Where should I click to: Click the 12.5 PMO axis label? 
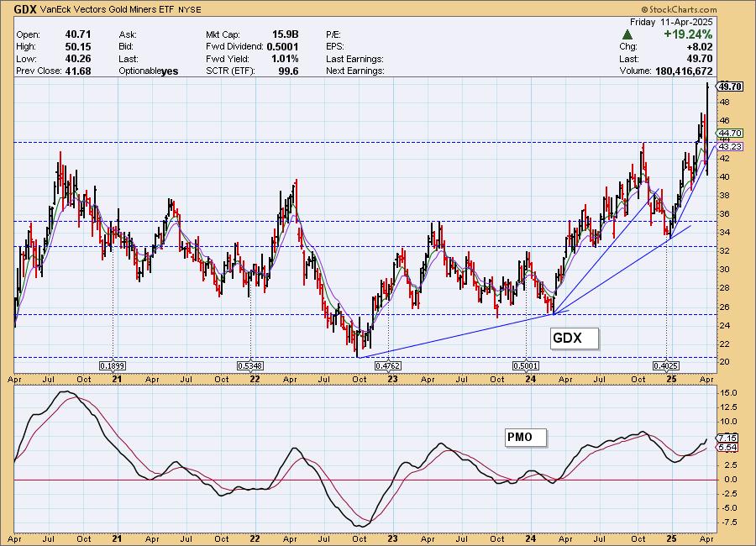coord(728,407)
